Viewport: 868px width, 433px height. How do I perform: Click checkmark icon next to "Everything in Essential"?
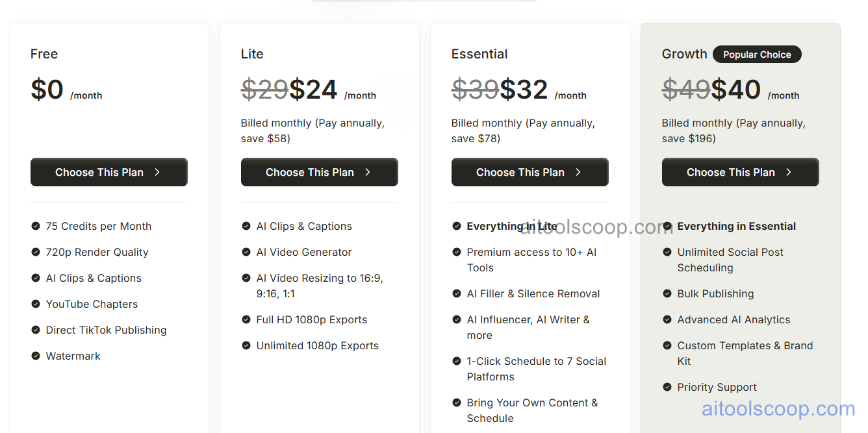coord(667,226)
